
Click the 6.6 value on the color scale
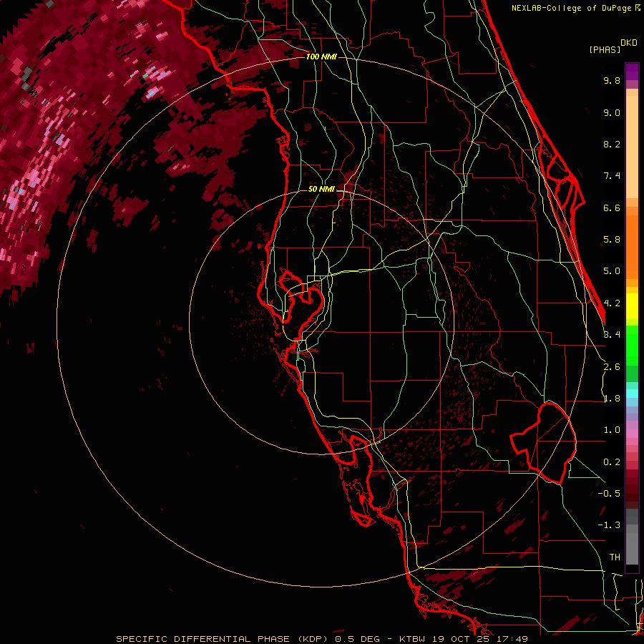tap(612, 208)
